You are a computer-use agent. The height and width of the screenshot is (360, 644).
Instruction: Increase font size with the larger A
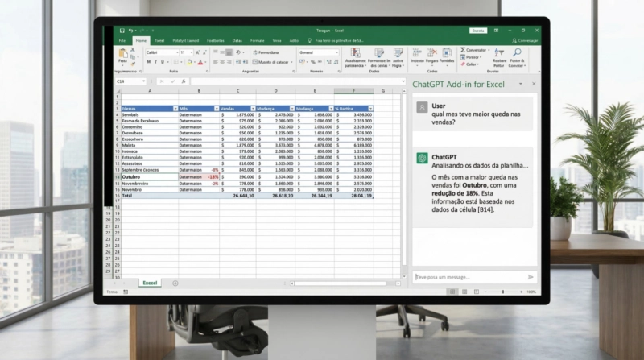(197, 52)
